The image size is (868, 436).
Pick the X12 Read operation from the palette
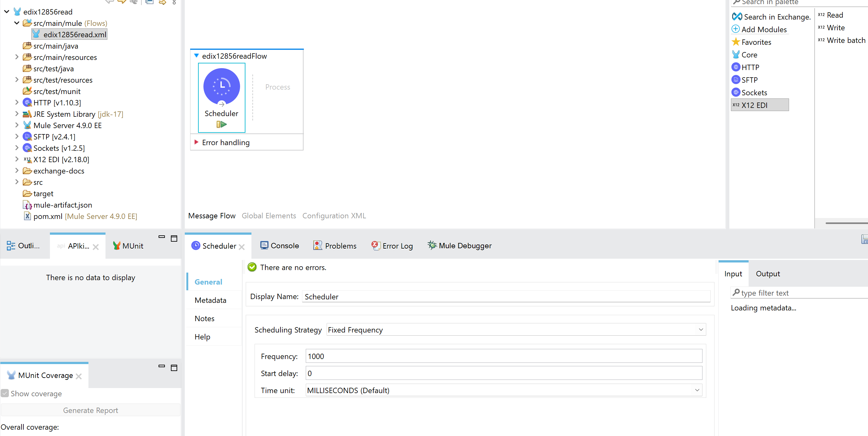835,15
